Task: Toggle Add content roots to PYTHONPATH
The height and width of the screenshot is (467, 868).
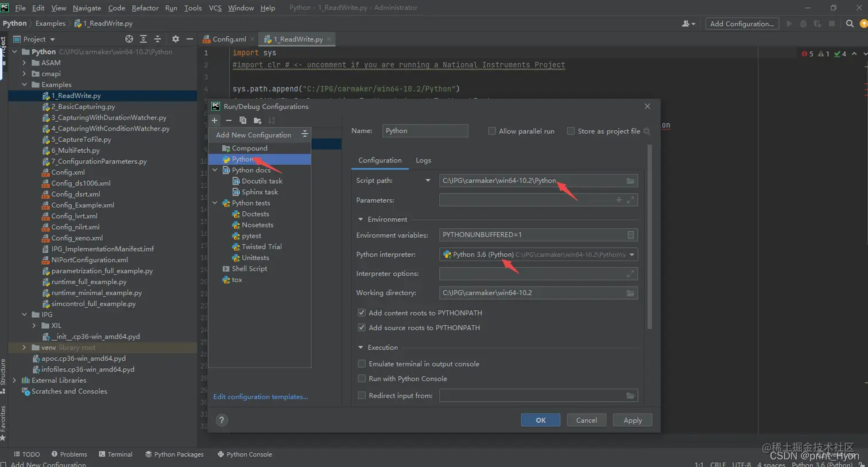Action: point(362,313)
